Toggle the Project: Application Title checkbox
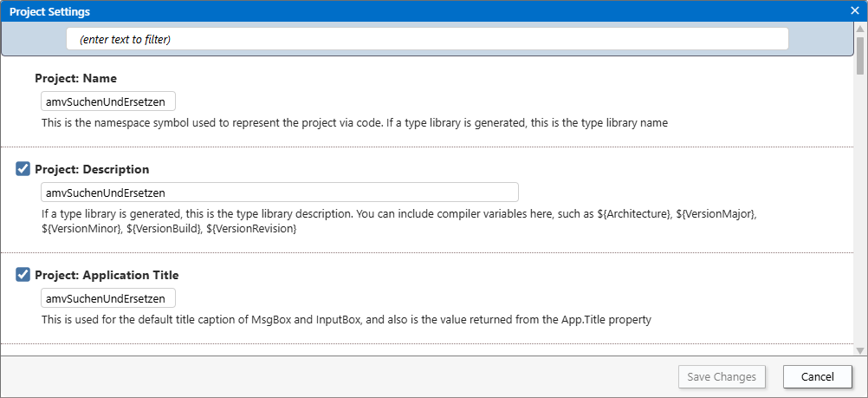868x398 pixels. pos(23,275)
